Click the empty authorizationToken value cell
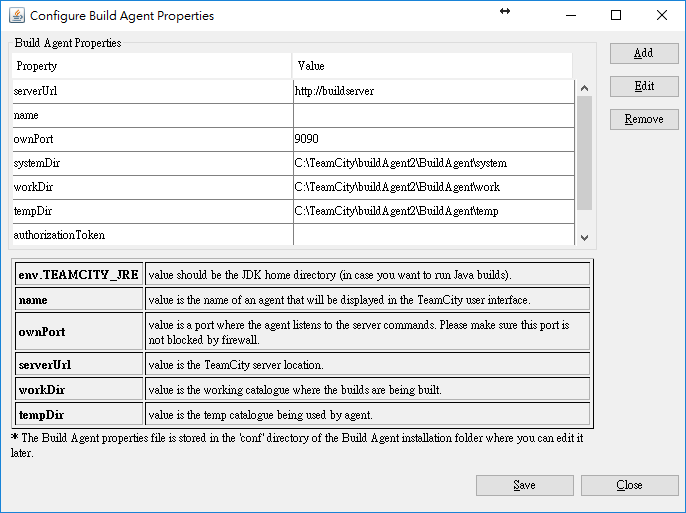The height and width of the screenshot is (513, 686). click(434, 235)
